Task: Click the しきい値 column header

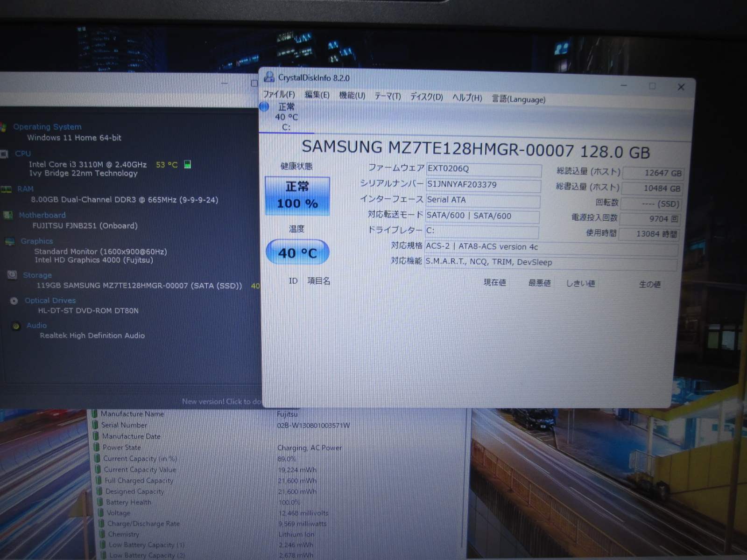Action: pyautogui.click(x=580, y=283)
